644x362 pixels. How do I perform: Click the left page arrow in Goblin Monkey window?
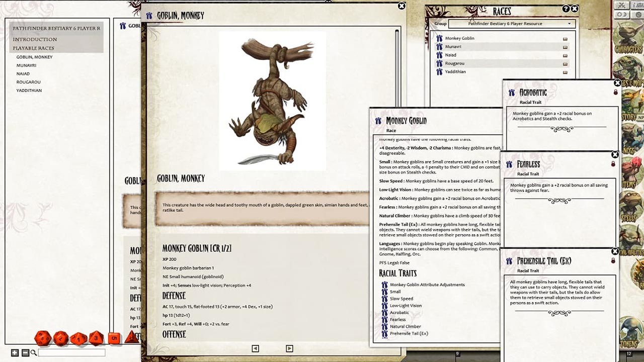pyautogui.click(x=255, y=348)
